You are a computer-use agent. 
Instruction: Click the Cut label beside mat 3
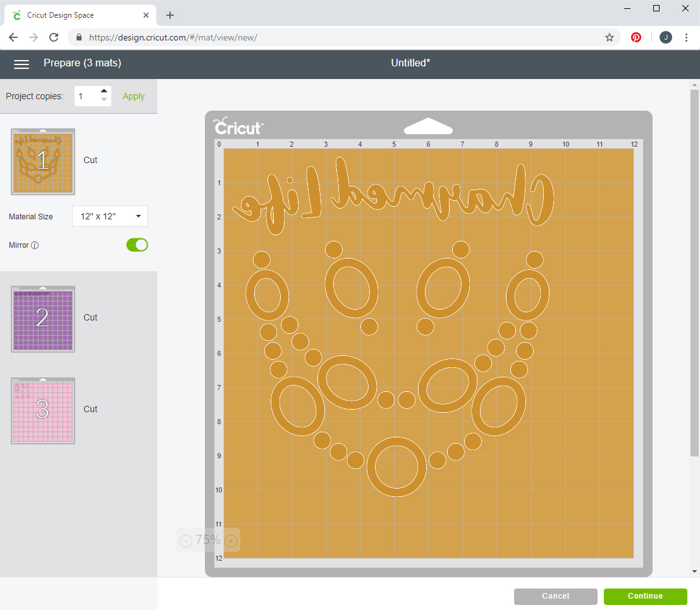pyautogui.click(x=90, y=409)
